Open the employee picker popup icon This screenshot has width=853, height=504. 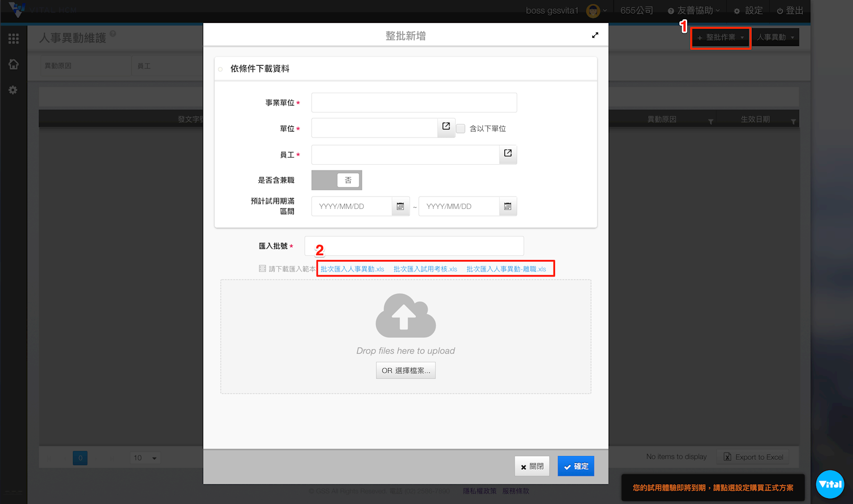coord(508,153)
